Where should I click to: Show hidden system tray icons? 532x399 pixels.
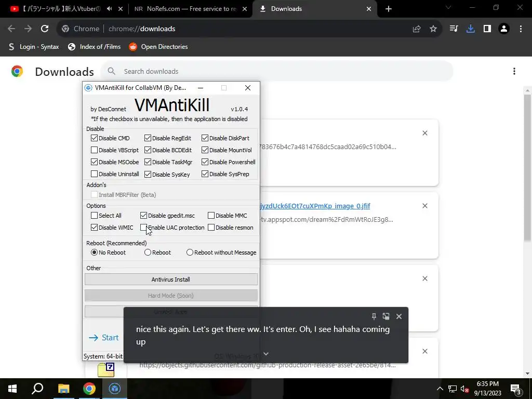tap(440, 389)
